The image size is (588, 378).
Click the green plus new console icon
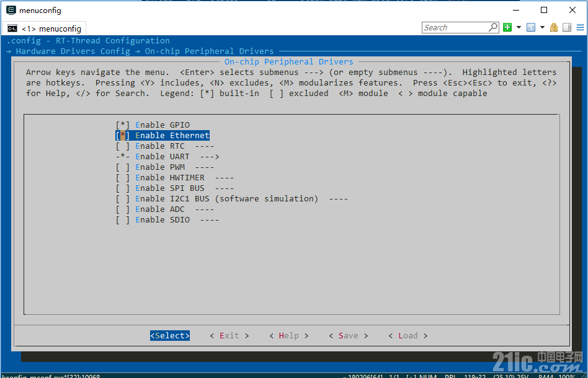pyautogui.click(x=507, y=27)
